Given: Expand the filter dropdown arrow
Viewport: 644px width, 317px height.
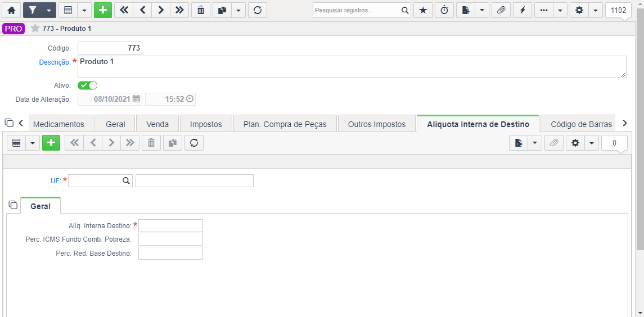Looking at the screenshot, I should point(49,10).
